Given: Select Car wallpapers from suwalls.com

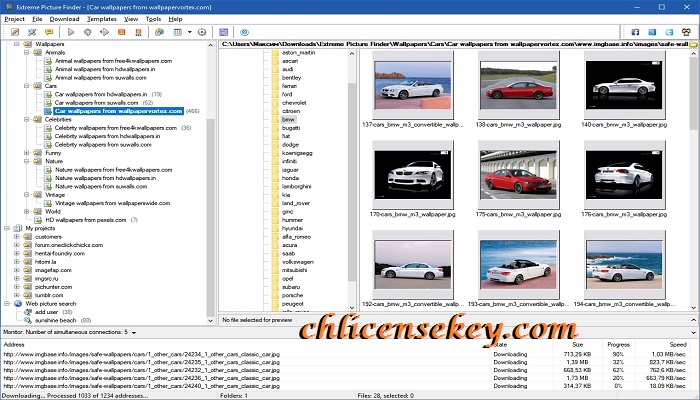Looking at the screenshot, I should click(x=96, y=103).
